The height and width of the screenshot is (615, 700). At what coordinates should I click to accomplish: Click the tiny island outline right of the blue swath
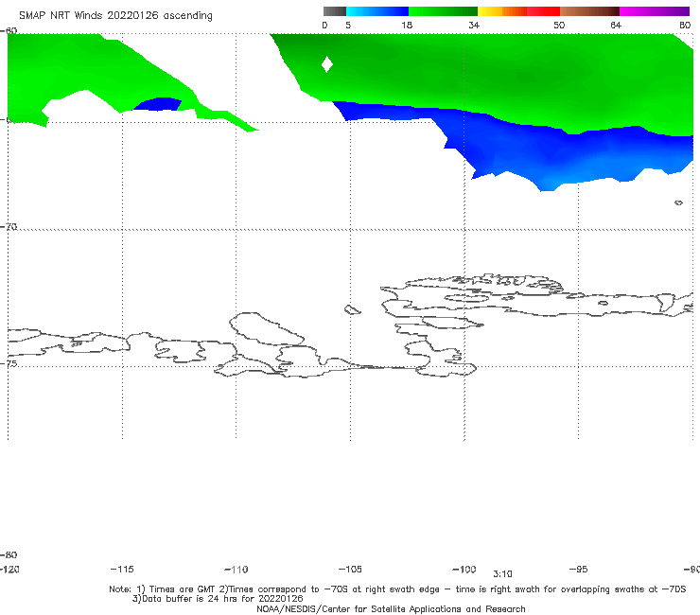[678, 202]
